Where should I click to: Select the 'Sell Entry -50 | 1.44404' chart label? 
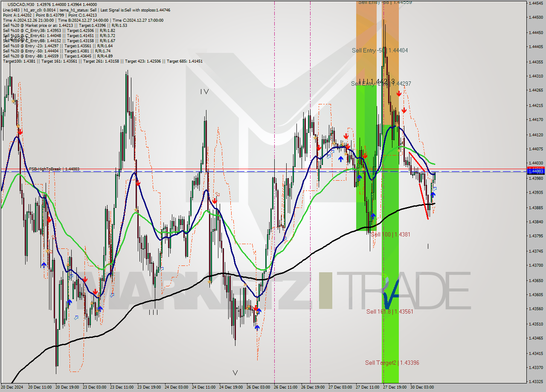coord(380,50)
